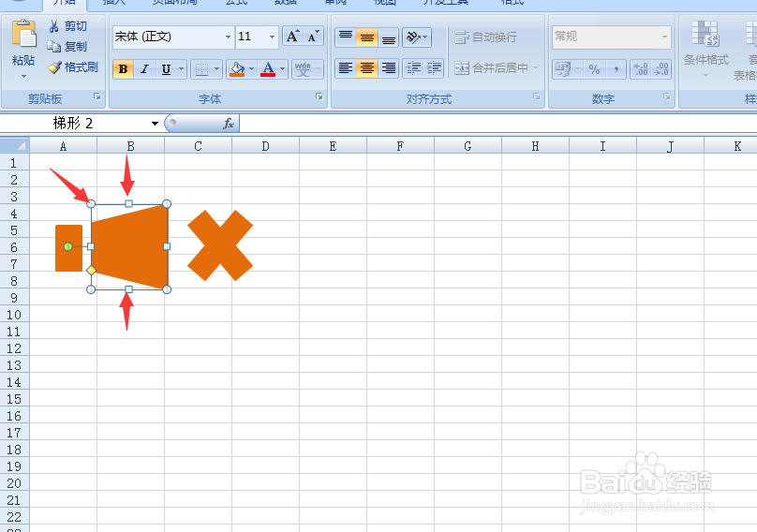The width and height of the screenshot is (757, 532).
Task: Apply percent style
Action: click(x=594, y=69)
